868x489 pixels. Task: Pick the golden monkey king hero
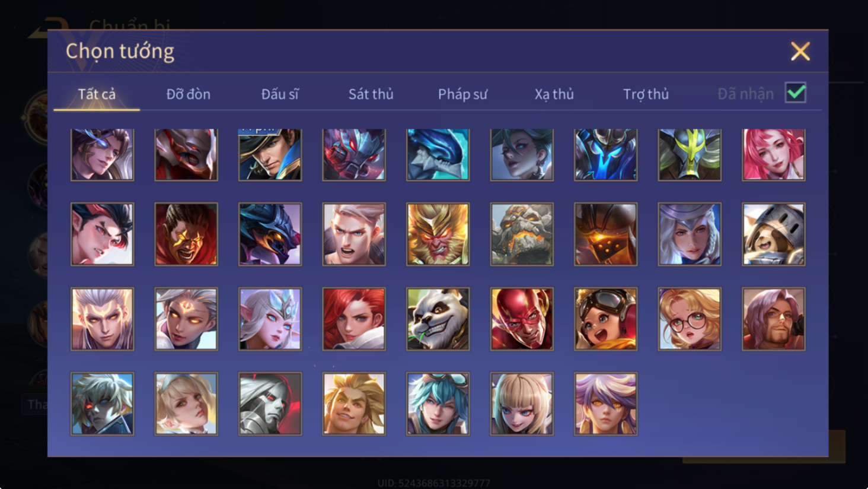click(x=438, y=234)
